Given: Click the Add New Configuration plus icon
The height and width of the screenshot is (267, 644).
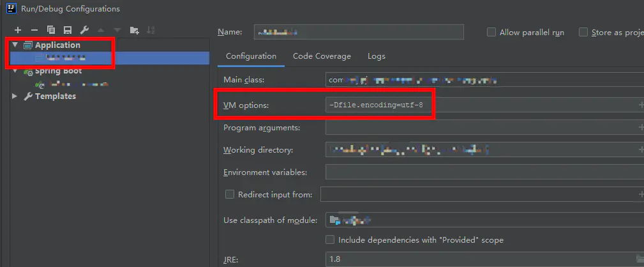Looking at the screenshot, I should pos(18,30).
